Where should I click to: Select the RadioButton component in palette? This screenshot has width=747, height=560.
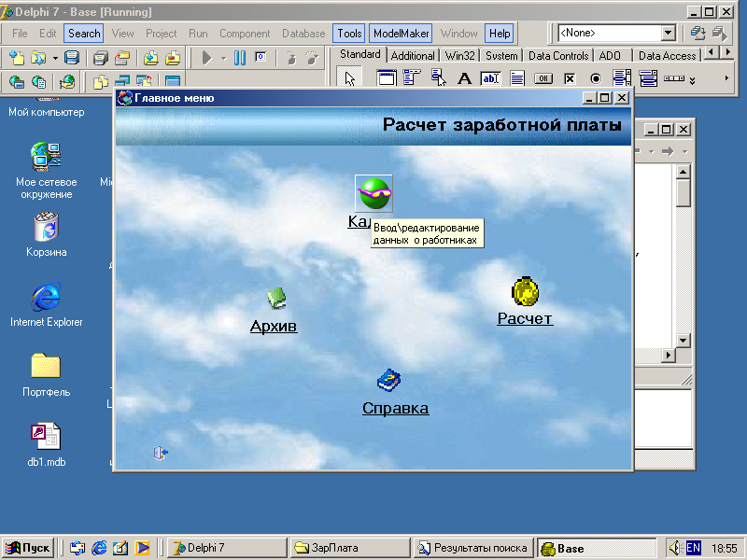tap(596, 78)
